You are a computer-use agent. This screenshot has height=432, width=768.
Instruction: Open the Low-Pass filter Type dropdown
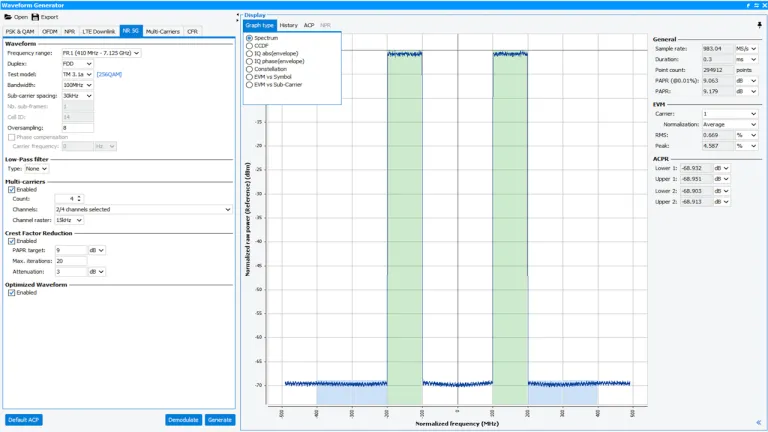pos(37,168)
